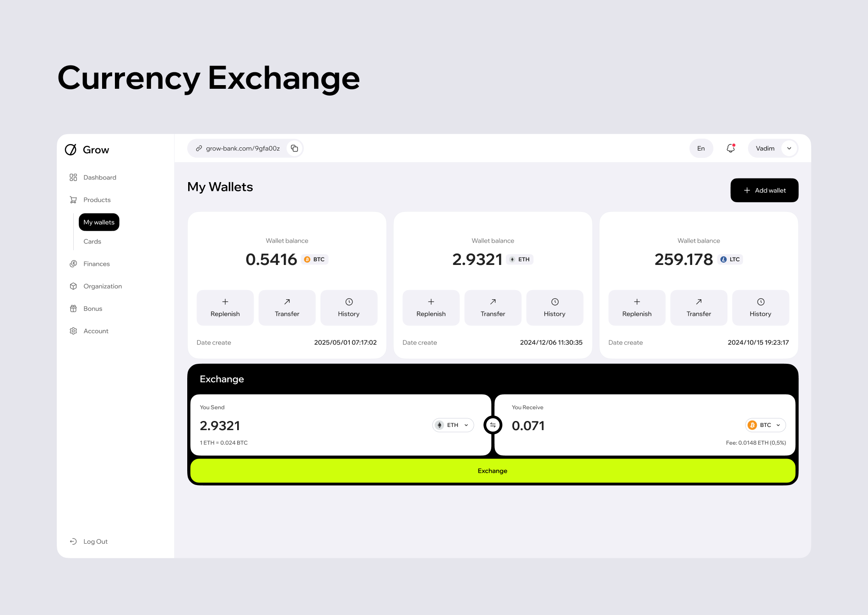Log out from the sidebar
868x615 pixels.
[95, 541]
